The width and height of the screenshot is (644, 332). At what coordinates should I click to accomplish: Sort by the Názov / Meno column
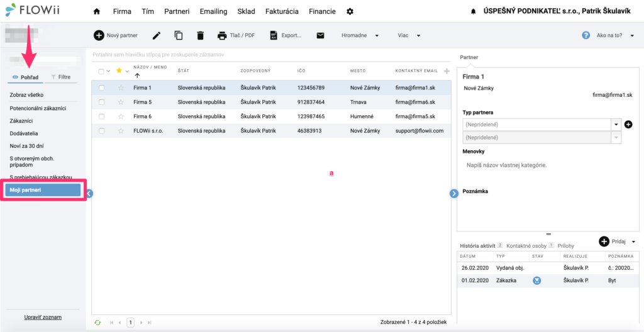[x=150, y=67]
